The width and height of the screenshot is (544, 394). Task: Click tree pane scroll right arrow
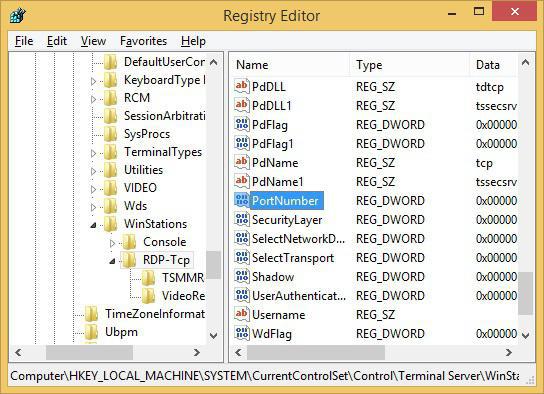[x=197, y=352]
